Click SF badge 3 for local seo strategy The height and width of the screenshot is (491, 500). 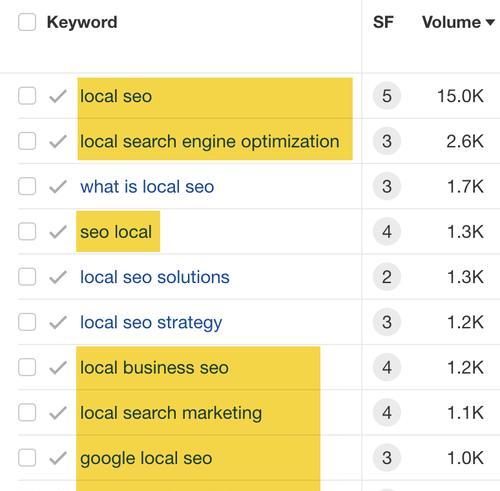[x=387, y=322]
